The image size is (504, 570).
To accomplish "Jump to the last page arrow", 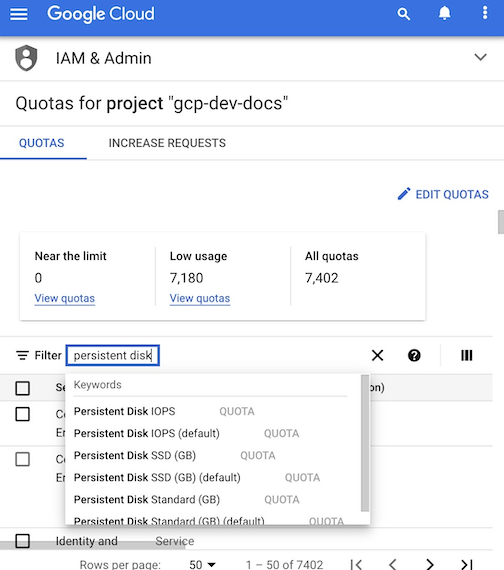I will coord(467,564).
